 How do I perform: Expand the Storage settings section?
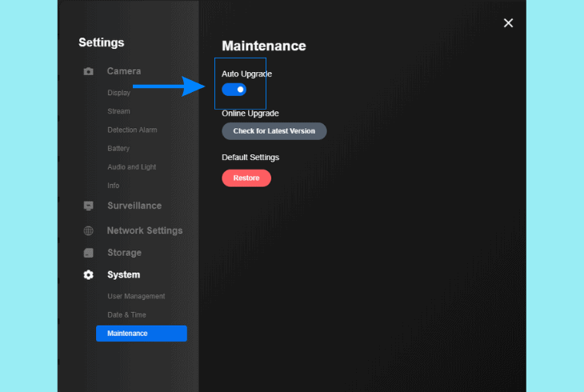click(124, 253)
